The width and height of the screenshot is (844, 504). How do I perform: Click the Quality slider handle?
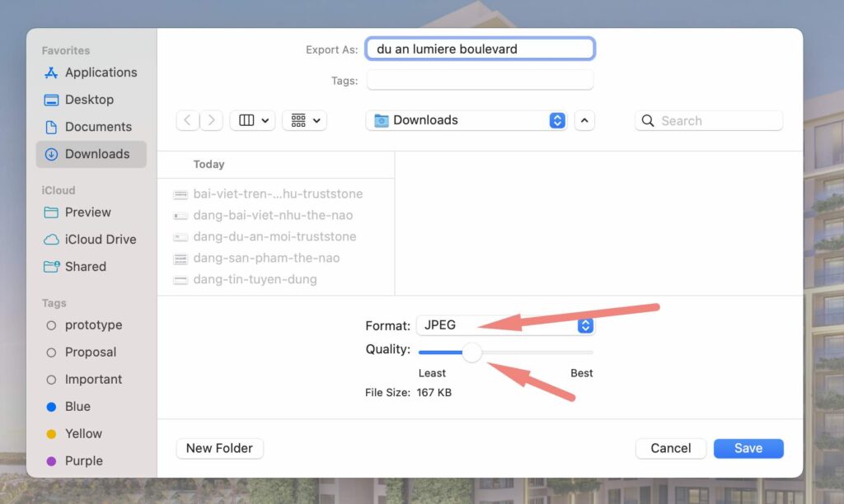[x=471, y=352]
